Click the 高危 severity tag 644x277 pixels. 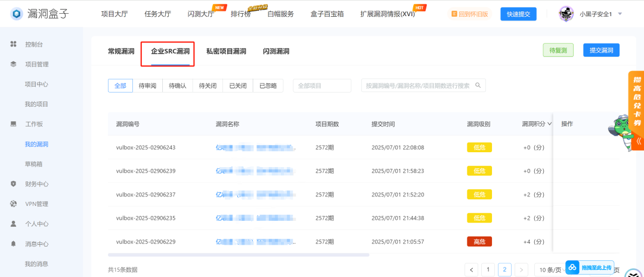[479, 242]
